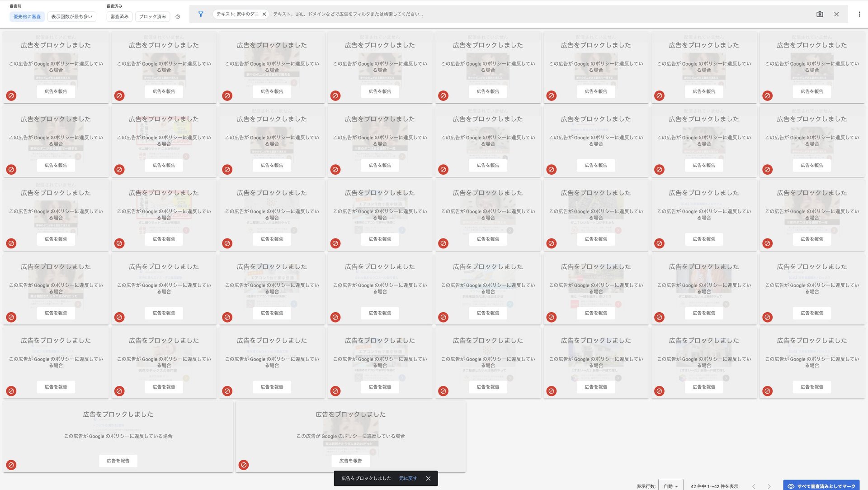
Task: Clear the search with the X icon
Action: 836,14
